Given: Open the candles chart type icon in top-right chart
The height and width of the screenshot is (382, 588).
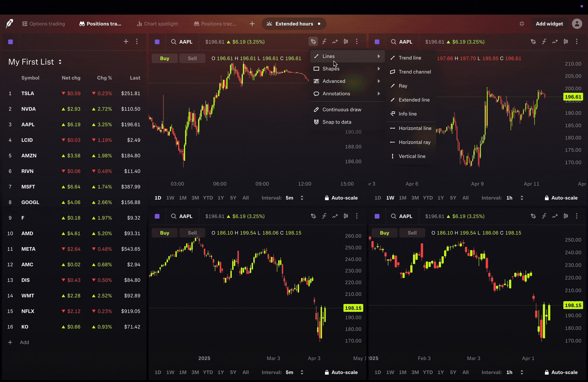Looking at the screenshot, I should pyautogui.click(x=566, y=42).
